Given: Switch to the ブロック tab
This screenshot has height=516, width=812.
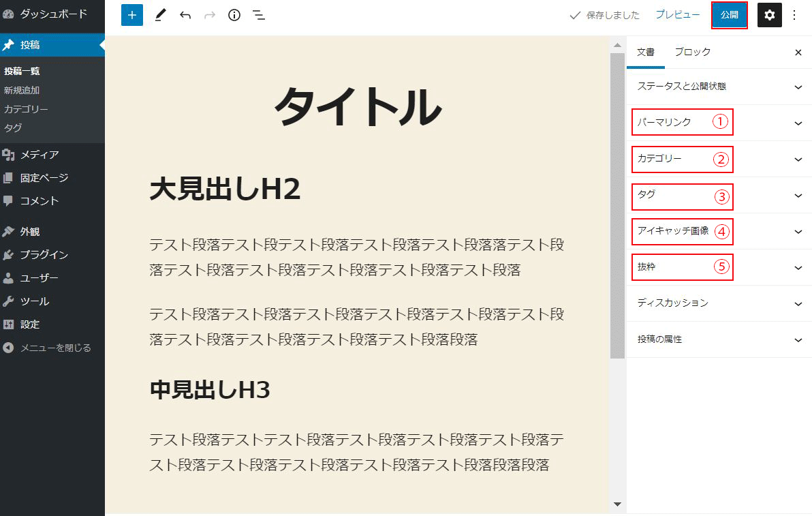Looking at the screenshot, I should 692,52.
